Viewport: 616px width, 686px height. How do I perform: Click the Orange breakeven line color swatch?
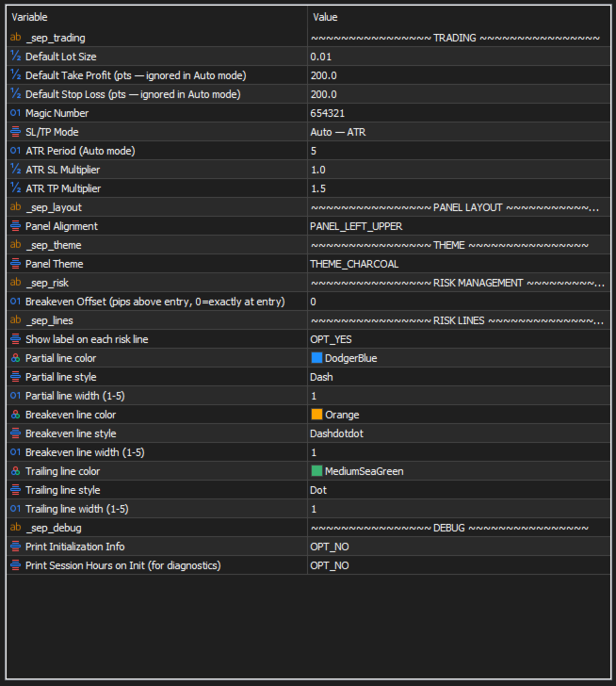[x=316, y=415]
